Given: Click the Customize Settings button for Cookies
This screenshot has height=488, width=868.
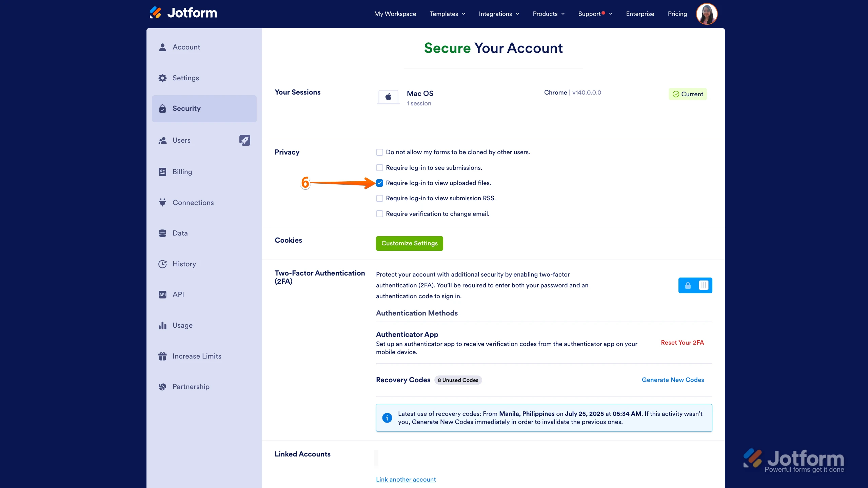Looking at the screenshot, I should point(409,243).
